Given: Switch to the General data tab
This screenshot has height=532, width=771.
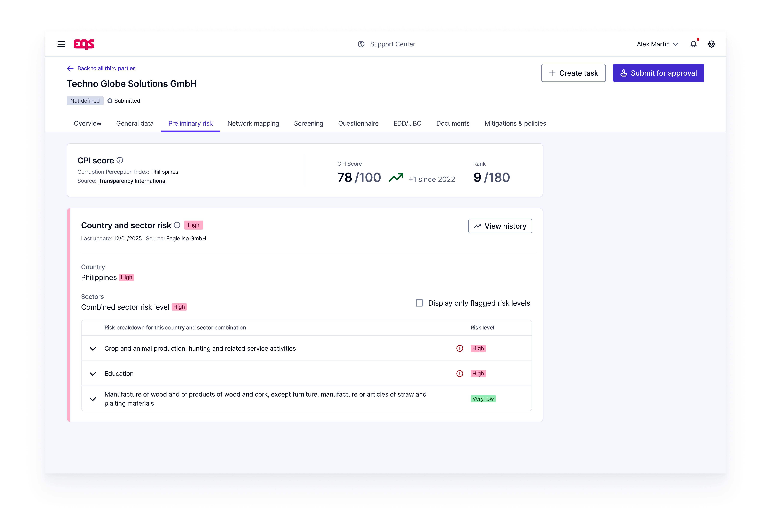Looking at the screenshot, I should pos(135,123).
